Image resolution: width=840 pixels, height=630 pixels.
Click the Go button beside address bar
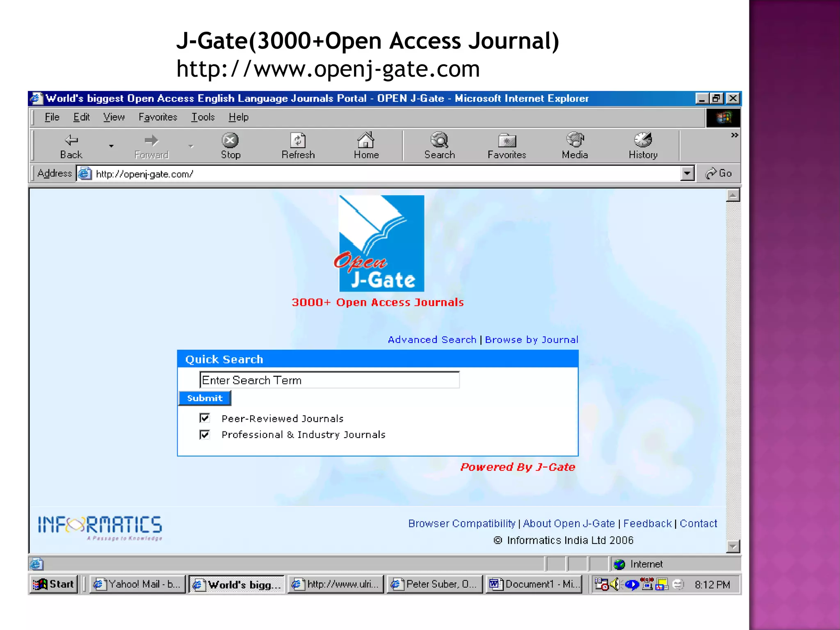[719, 173]
